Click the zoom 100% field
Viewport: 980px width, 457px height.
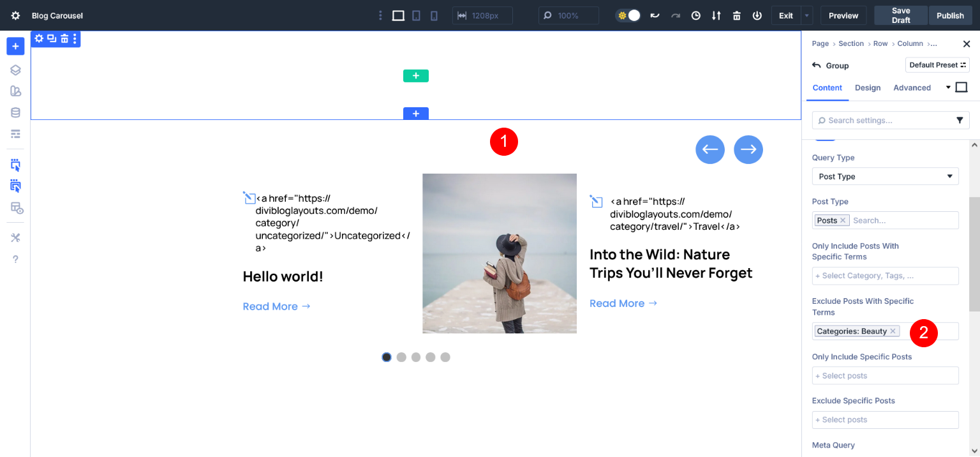[x=568, y=15]
